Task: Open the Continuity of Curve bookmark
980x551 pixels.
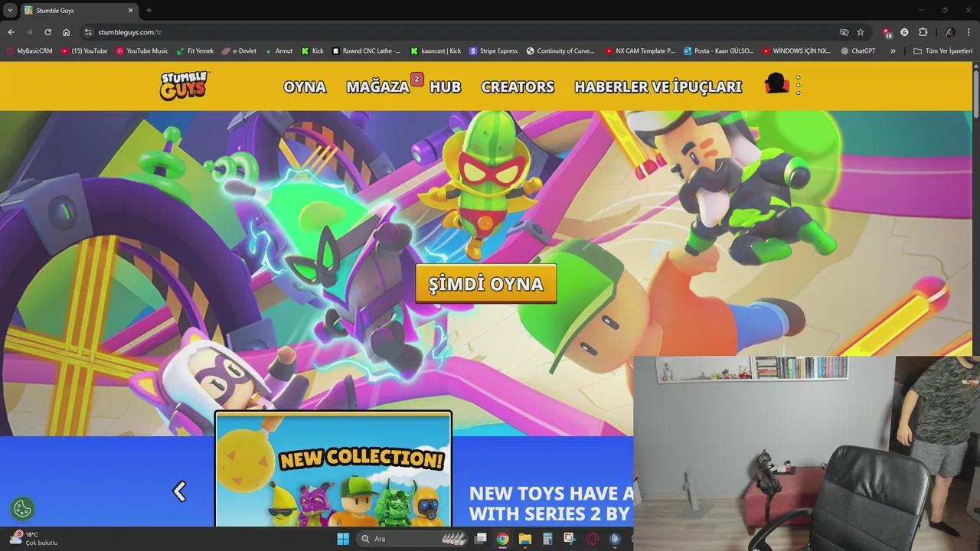Action: coord(560,51)
